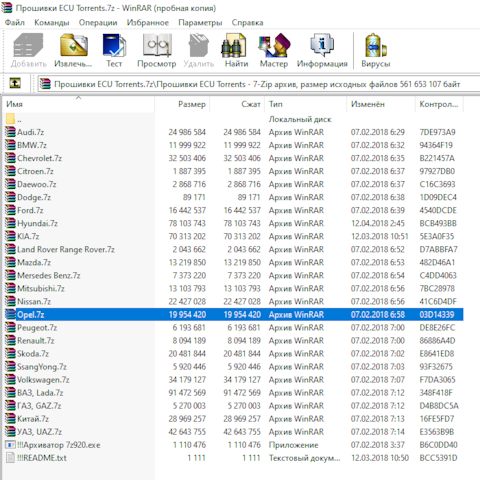Select the Mitsubishi.7z file name

click(41, 288)
